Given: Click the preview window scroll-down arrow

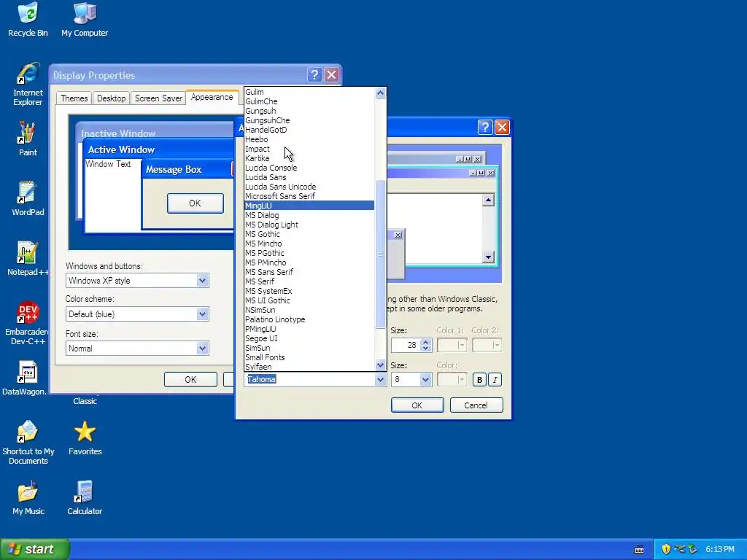Looking at the screenshot, I should click(488, 257).
